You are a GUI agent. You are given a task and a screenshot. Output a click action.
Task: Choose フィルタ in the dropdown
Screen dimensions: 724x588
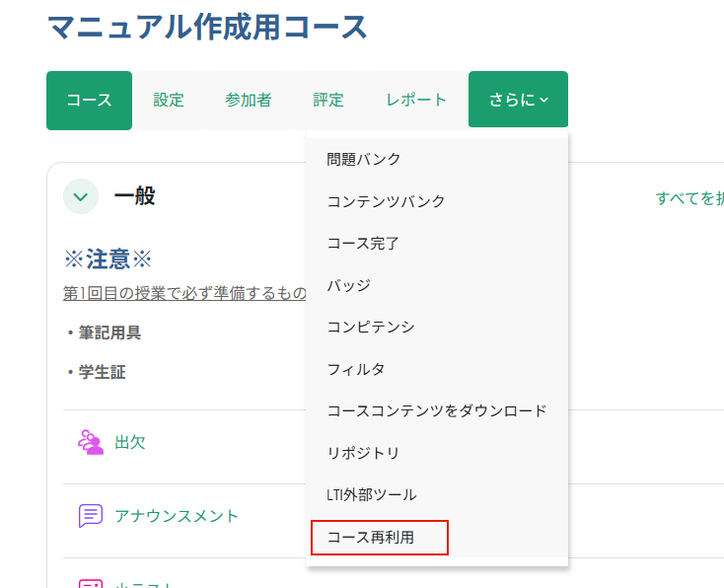[x=355, y=369]
